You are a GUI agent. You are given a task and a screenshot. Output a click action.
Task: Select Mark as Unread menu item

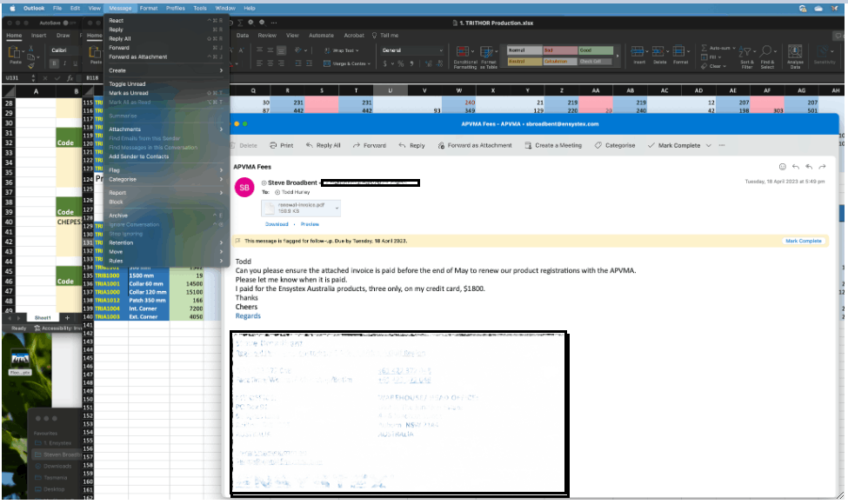pyautogui.click(x=165, y=93)
